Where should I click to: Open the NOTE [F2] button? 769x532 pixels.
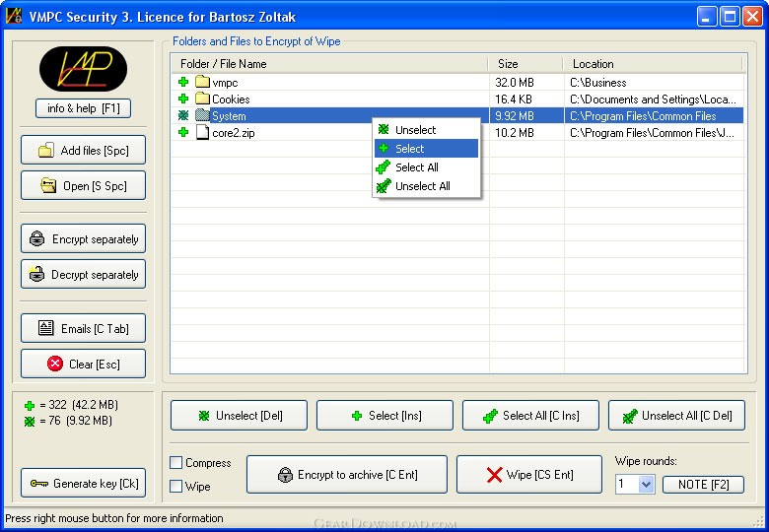click(702, 485)
